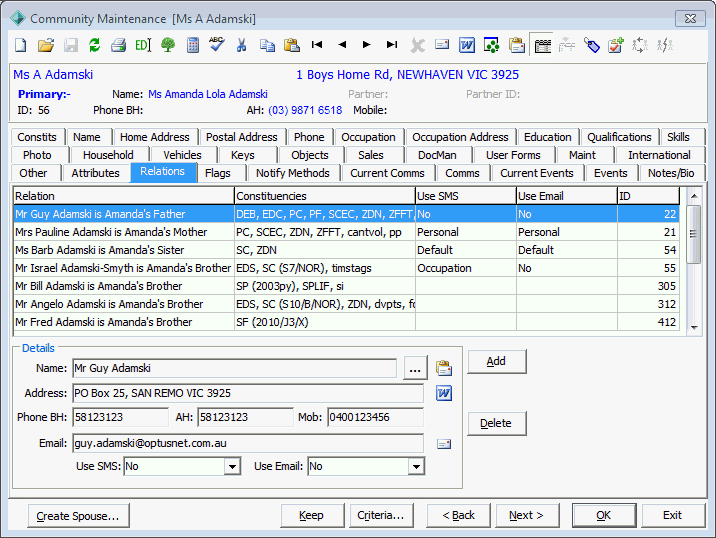
Task: Click the blue tag toolbar icon
Action: click(x=591, y=45)
